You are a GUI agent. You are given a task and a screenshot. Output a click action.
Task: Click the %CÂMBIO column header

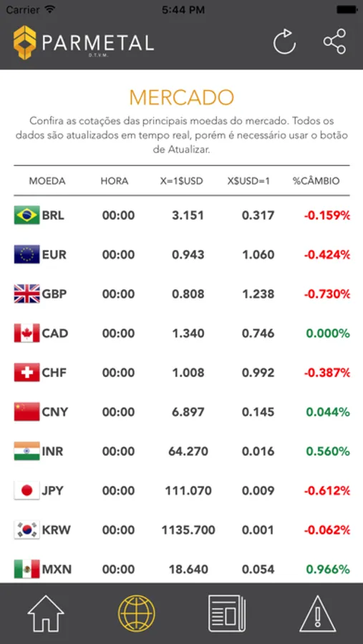pos(316,181)
